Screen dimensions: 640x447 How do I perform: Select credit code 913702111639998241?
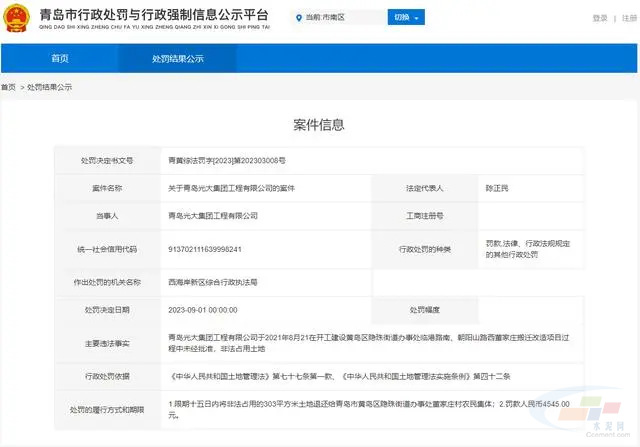(205, 249)
